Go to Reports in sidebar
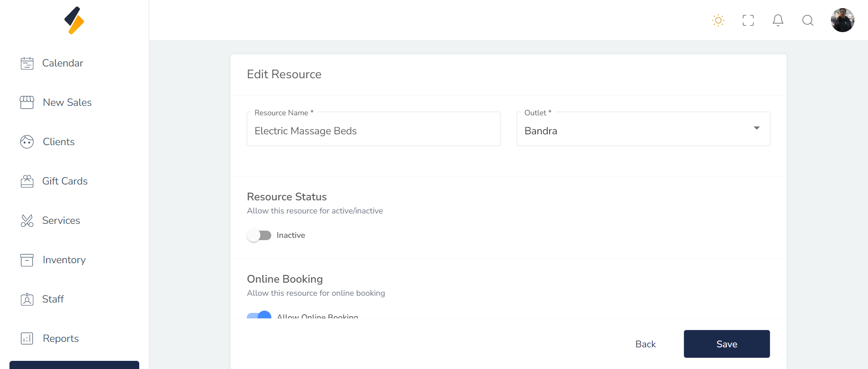Viewport: 868px width, 369px height. [x=61, y=339]
